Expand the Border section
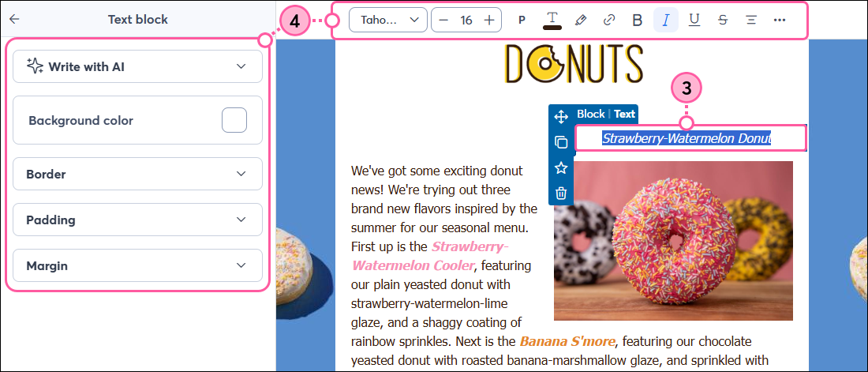The image size is (868, 372). [x=137, y=174]
